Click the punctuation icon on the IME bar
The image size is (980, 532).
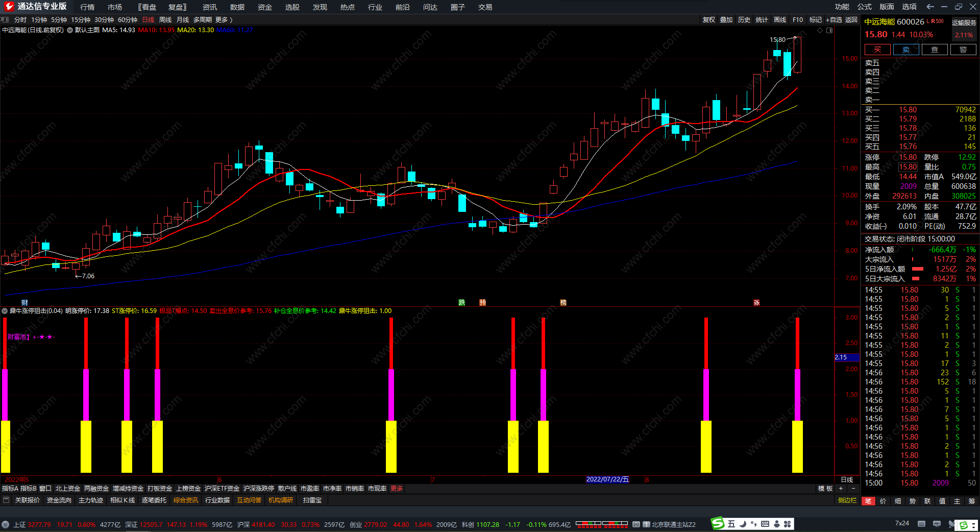(753, 524)
